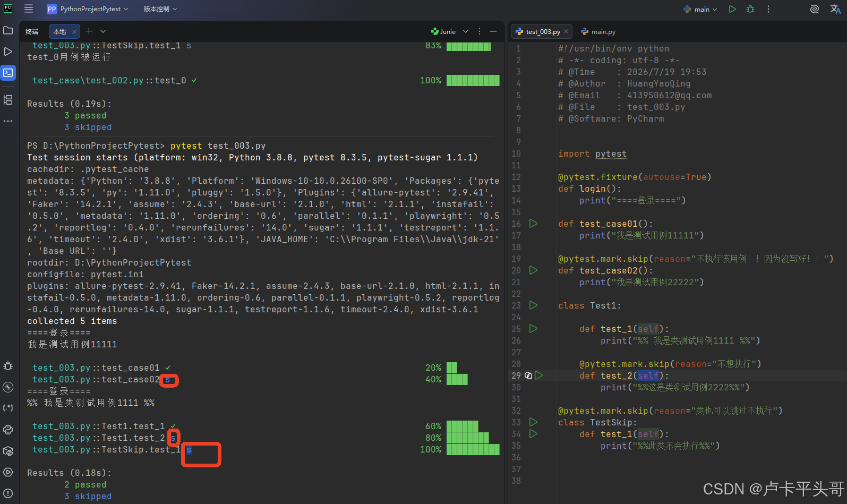Click 'configfile: pytest.ini' line in terminal
This screenshot has height=504, width=847.
85,275
